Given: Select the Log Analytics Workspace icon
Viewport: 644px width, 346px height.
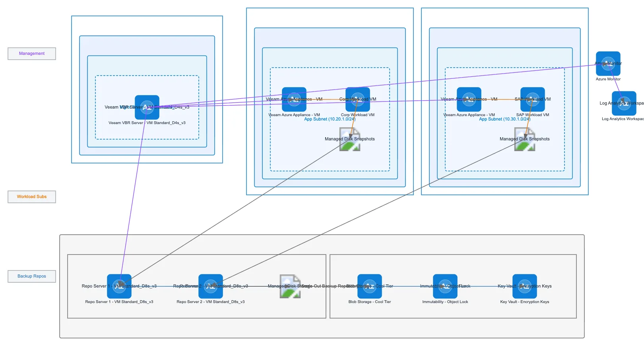Looking at the screenshot, I should 624,103.
